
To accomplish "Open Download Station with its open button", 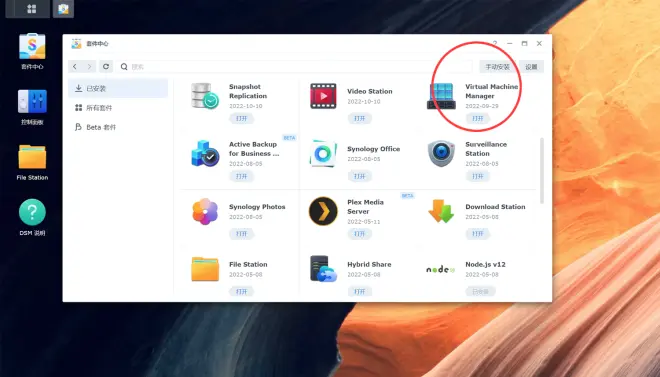I will click(x=478, y=234).
